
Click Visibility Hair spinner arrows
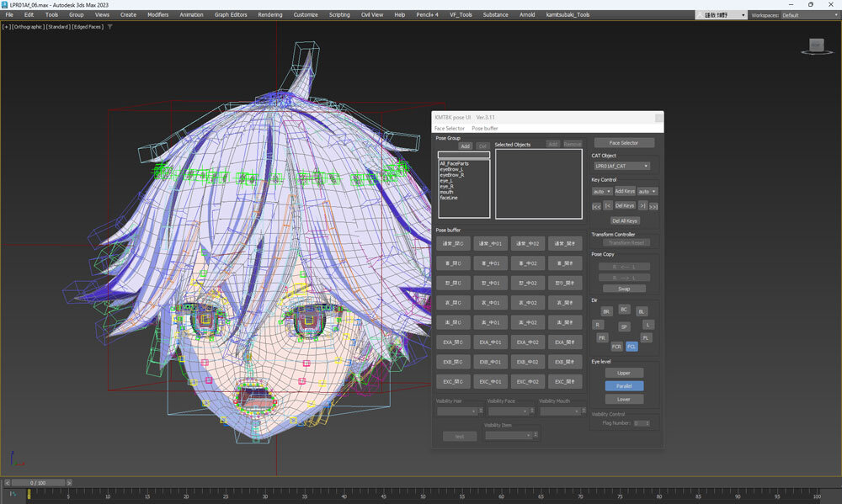[x=481, y=411]
